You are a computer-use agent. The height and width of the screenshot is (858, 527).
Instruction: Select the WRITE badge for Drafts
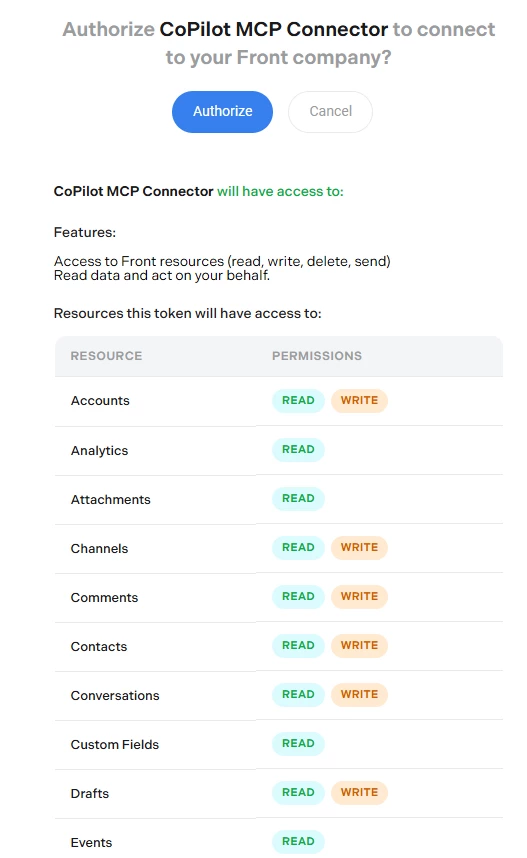click(x=360, y=792)
